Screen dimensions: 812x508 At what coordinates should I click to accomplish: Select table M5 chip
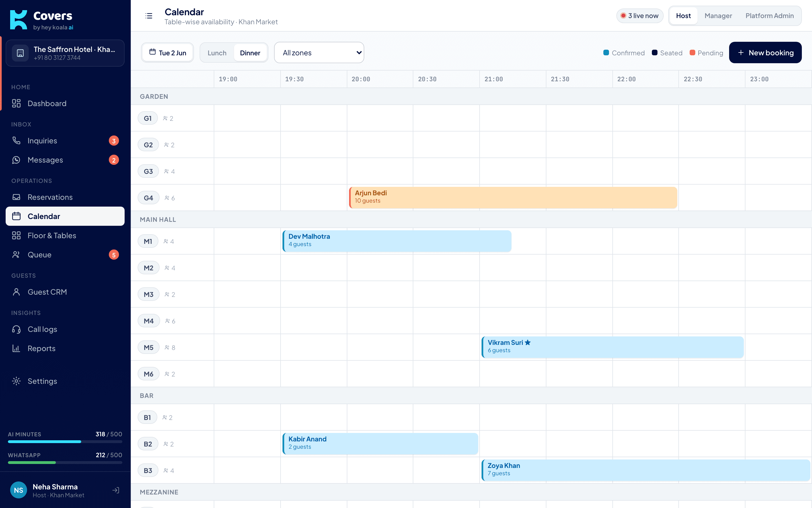tap(149, 347)
